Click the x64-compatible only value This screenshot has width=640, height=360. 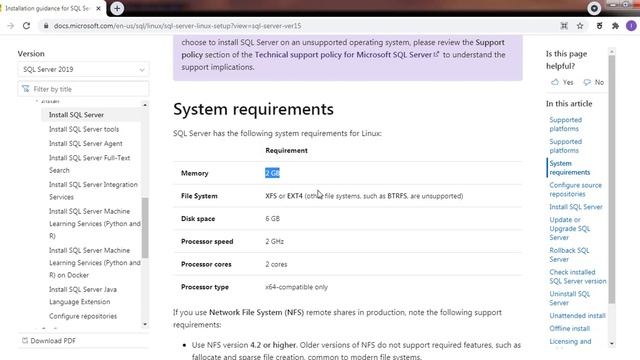(296, 287)
